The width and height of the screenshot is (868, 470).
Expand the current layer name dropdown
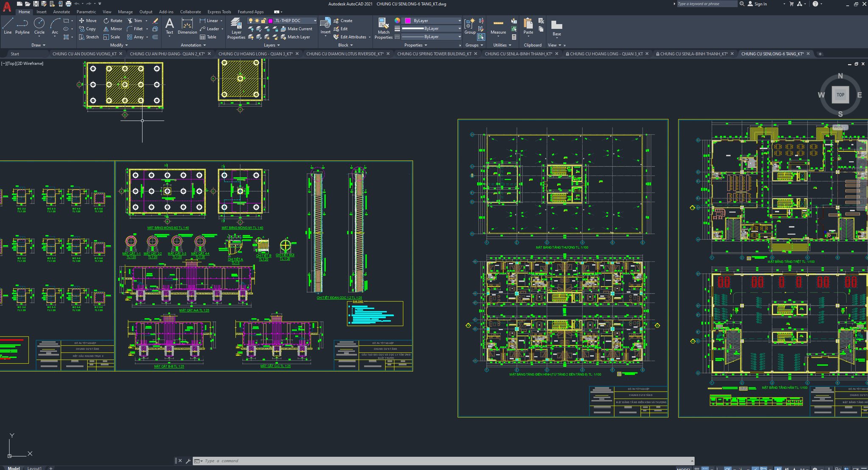tap(315, 20)
